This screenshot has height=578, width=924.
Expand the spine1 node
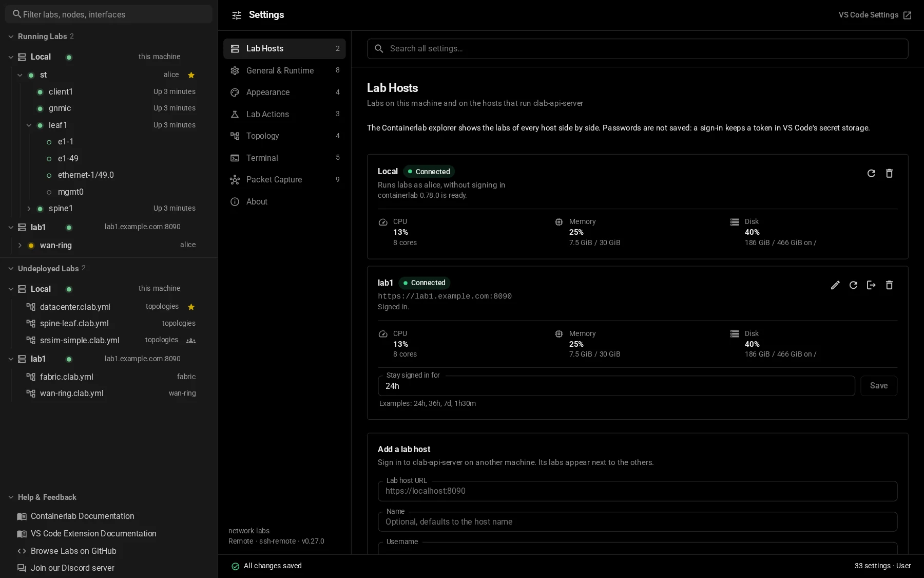(29, 209)
